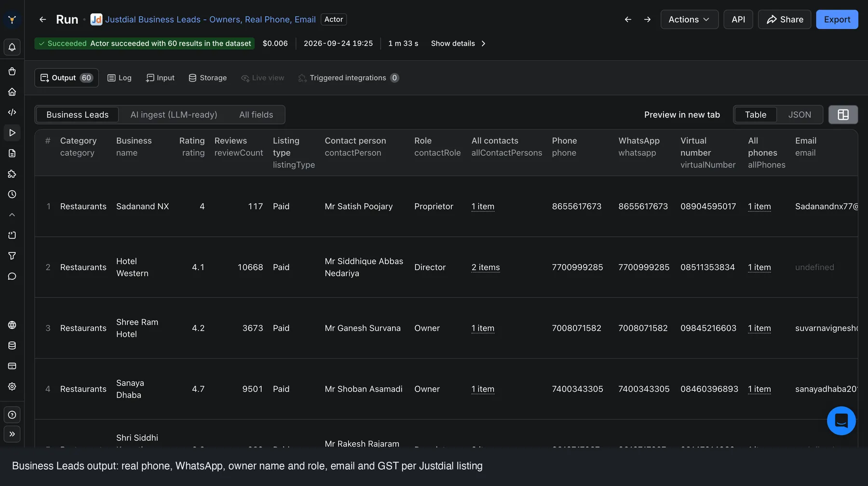This screenshot has height=486, width=868.
Task: Go to Home icon in sidebar
Action: (12, 92)
